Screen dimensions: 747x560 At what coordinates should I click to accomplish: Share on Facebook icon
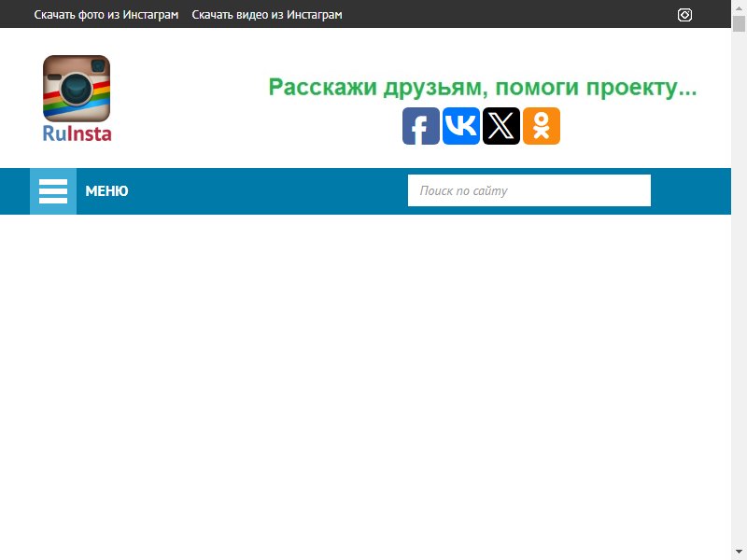click(x=421, y=126)
